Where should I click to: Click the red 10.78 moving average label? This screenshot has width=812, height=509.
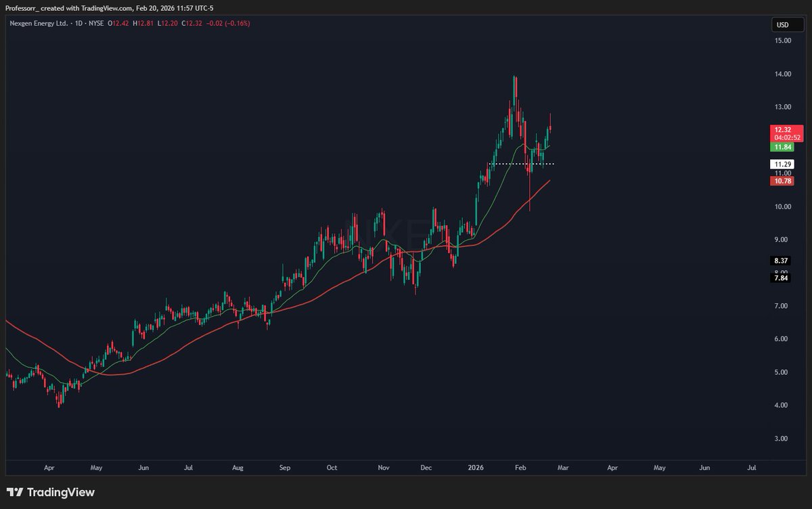pyautogui.click(x=782, y=181)
